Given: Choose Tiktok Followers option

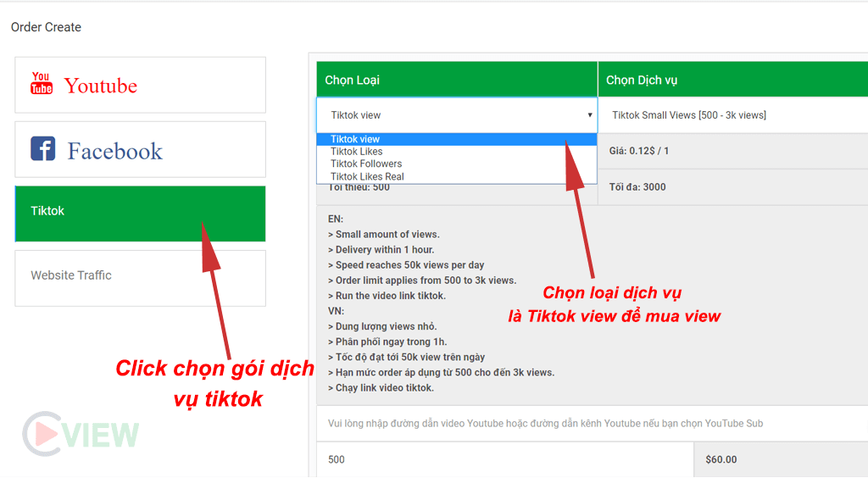Looking at the screenshot, I should point(457,164).
